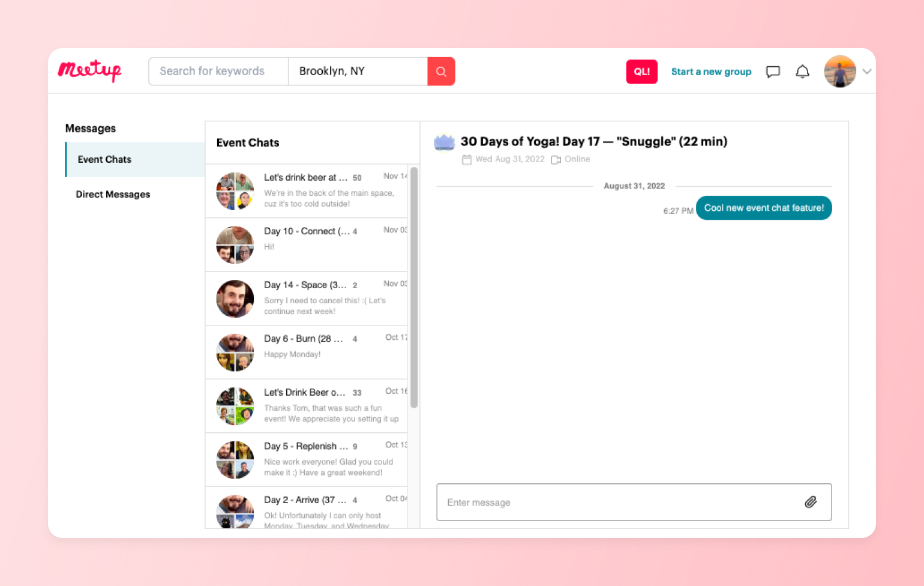This screenshot has height=586, width=924.
Task: Click the Thanks Tom message preview
Action: pos(331,413)
